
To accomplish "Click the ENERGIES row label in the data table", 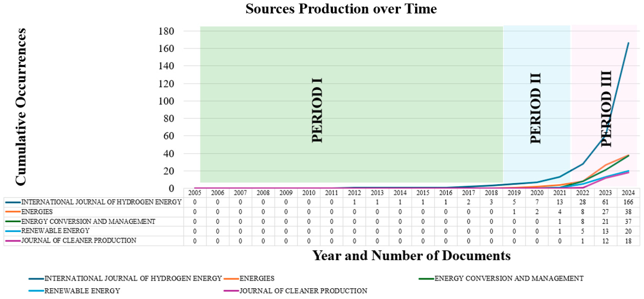I will coord(37,212).
